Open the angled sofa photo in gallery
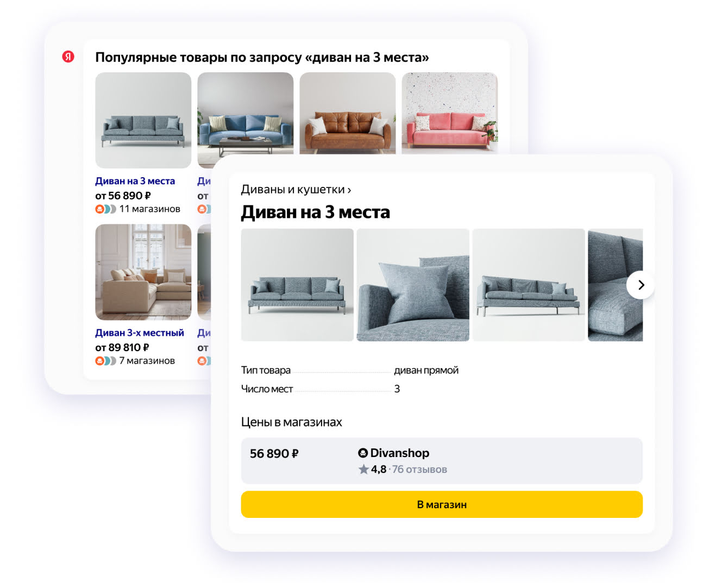The image size is (703, 588). point(529,285)
